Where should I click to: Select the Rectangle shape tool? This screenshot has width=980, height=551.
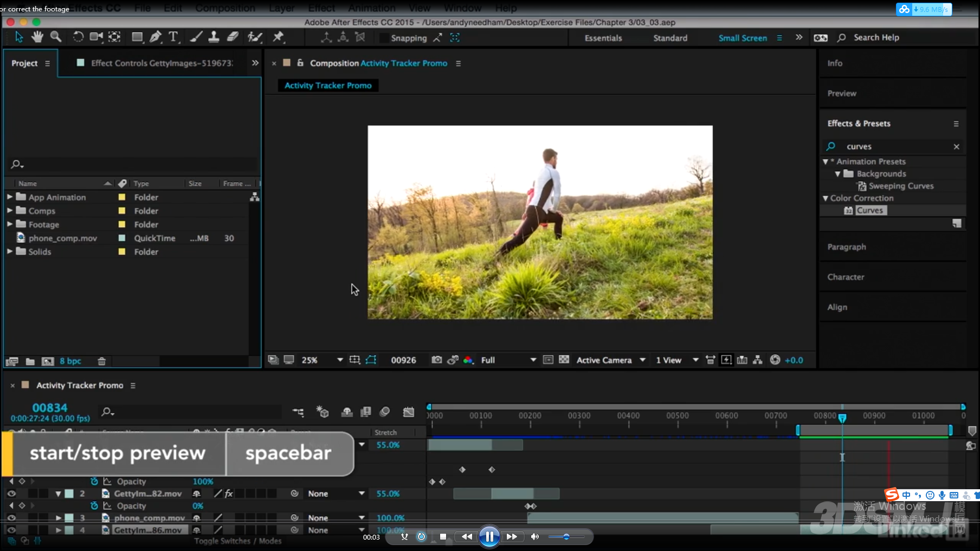(138, 37)
